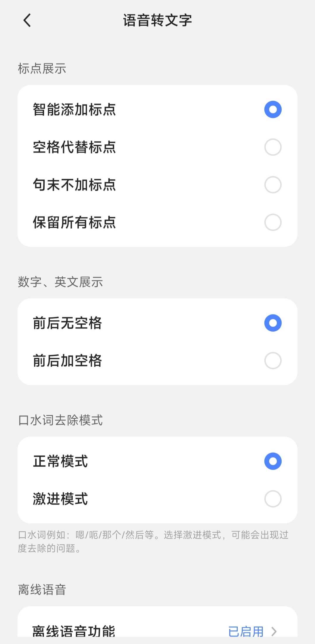The width and height of the screenshot is (315, 644).
Task: Tap the 句末不加标点 option label
Action: 74,185
